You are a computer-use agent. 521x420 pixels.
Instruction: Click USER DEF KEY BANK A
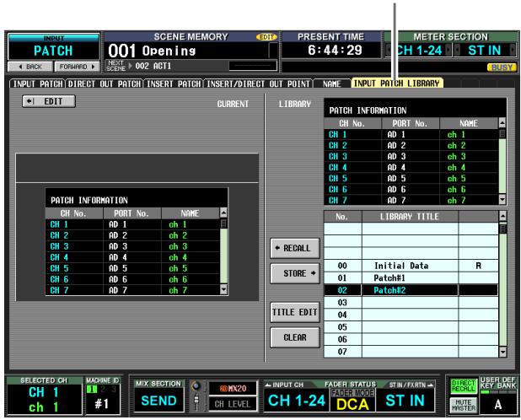(497, 404)
